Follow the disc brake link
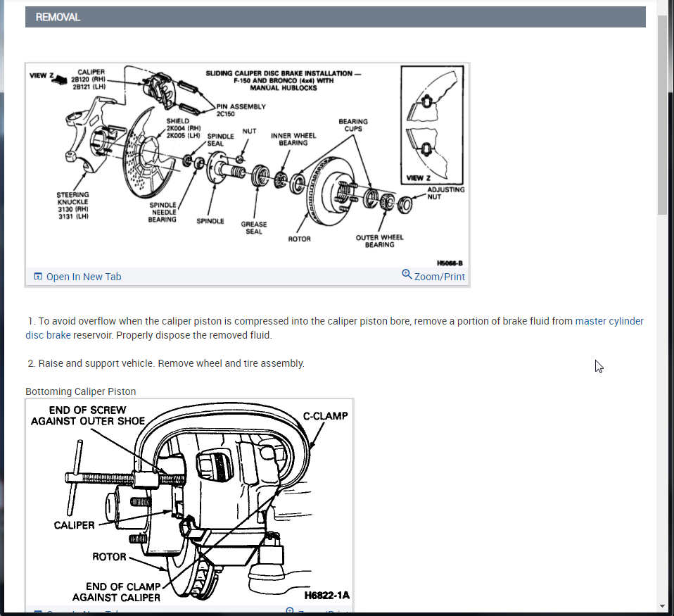The width and height of the screenshot is (674, 616). pyautogui.click(x=48, y=335)
